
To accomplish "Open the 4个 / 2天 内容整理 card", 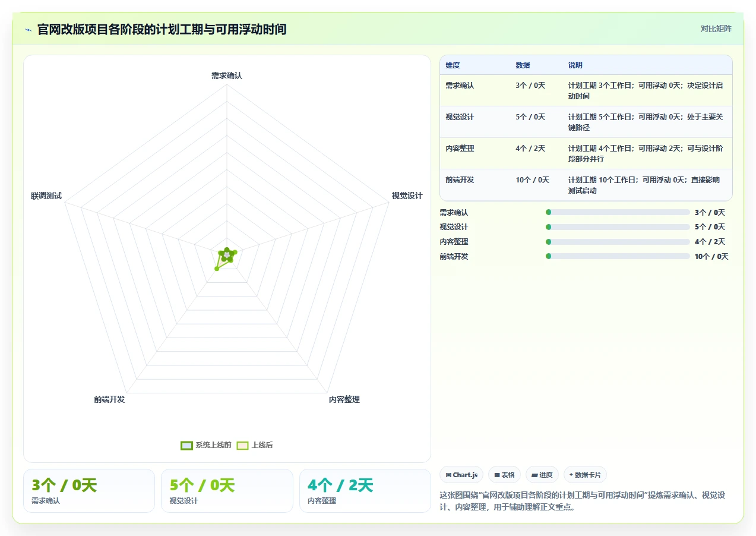I will (365, 491).
